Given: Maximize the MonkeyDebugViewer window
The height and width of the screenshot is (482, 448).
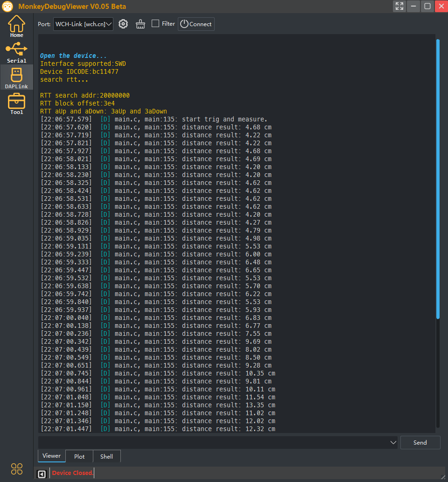Looking at the screenshot, I should [x=427, y=6].
